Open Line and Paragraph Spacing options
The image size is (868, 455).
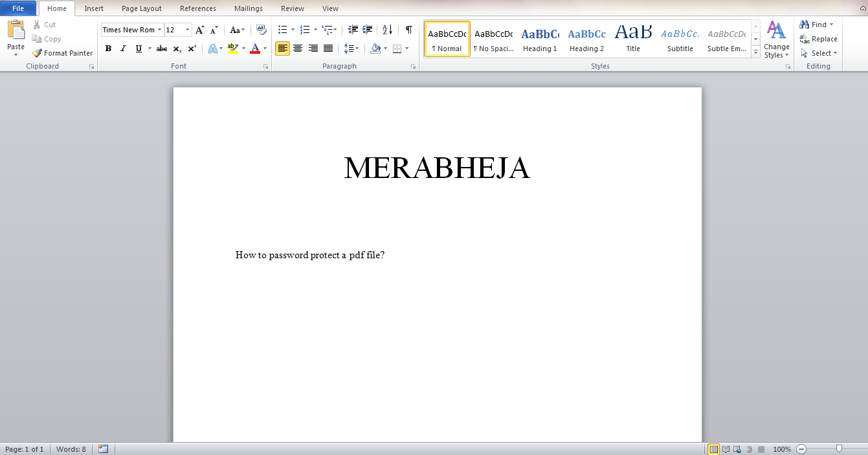(348, 49)
